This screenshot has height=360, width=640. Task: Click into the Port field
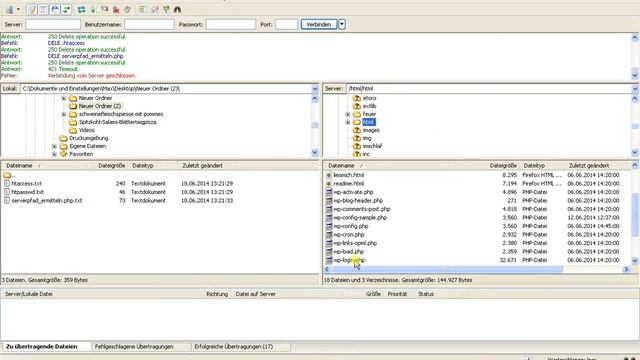286,24
